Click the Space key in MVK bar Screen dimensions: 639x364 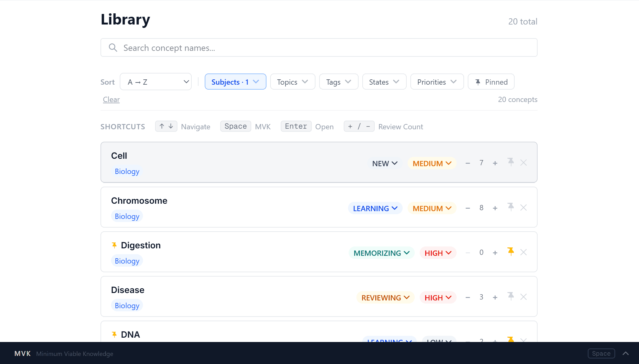[601, 353]
